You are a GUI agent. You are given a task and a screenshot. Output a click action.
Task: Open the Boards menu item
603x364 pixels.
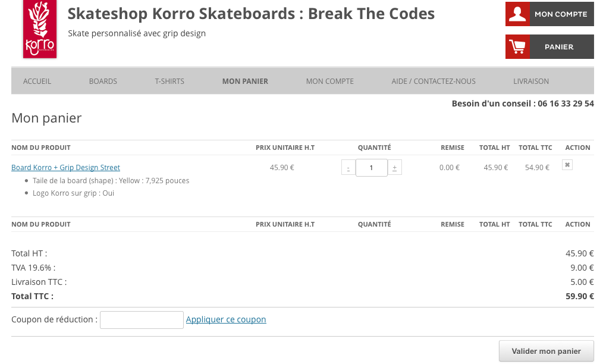(103, 81)
